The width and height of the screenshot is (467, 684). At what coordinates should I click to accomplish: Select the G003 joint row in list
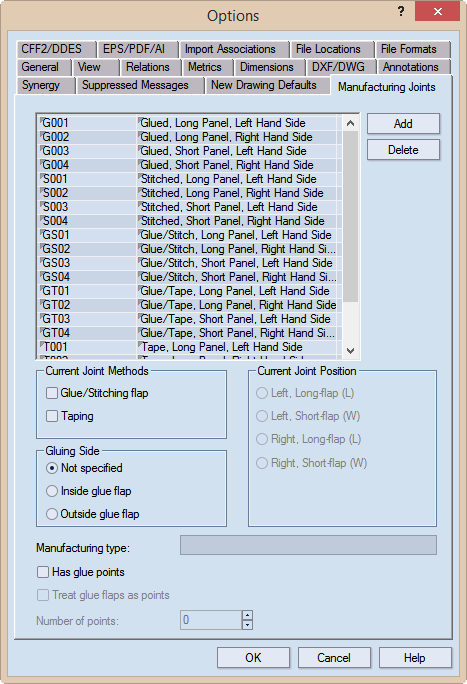[187, 151]
